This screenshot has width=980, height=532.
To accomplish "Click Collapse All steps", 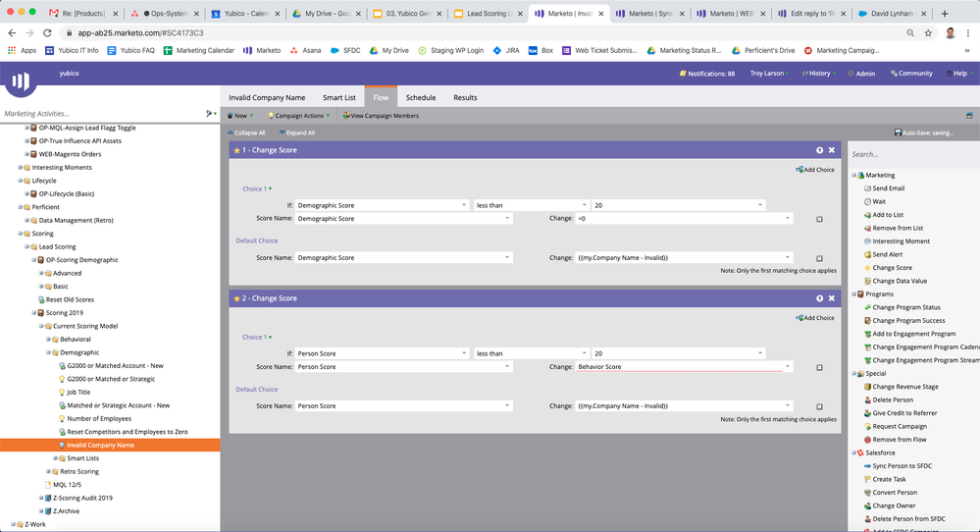I will 246,133.
